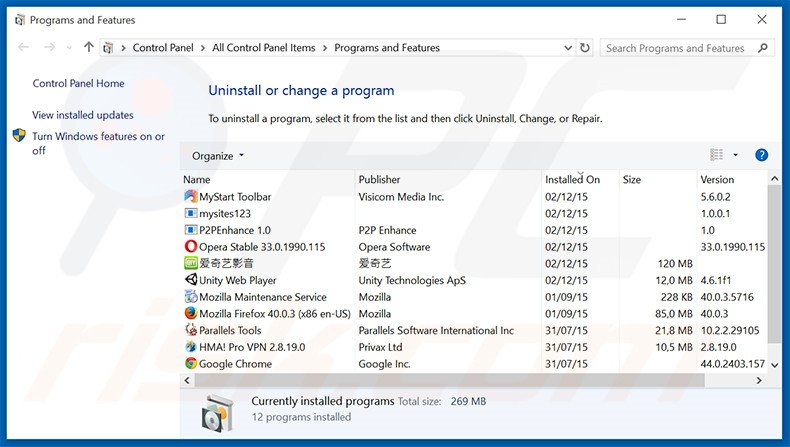
Task: Click the green icon of the 爱奇艺影音 program
Action: coord(190,263)
